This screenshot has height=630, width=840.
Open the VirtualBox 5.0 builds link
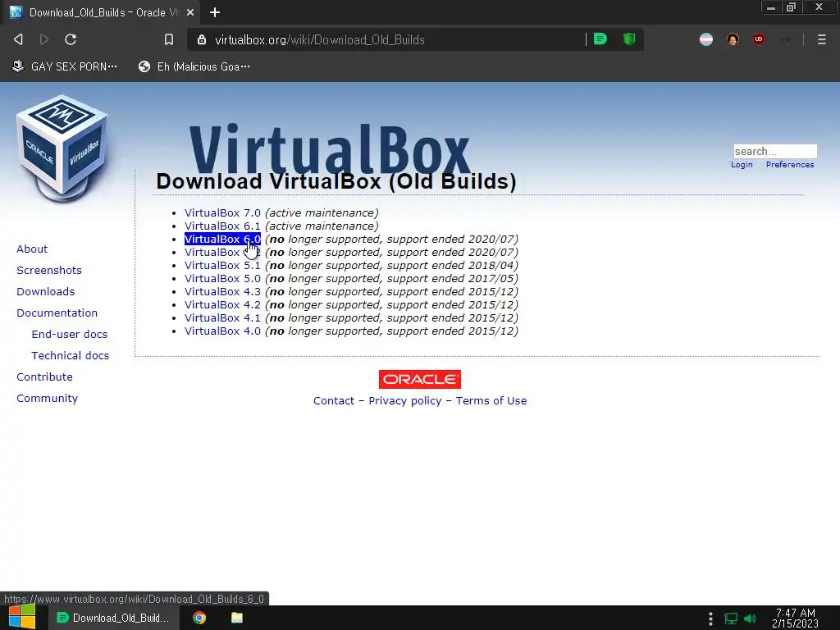222,279
